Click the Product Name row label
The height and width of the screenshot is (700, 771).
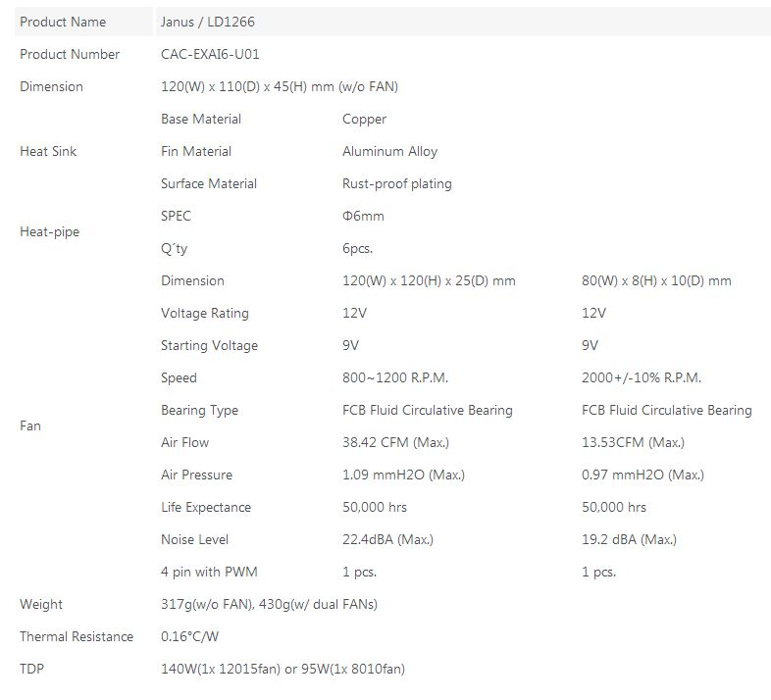63,22
